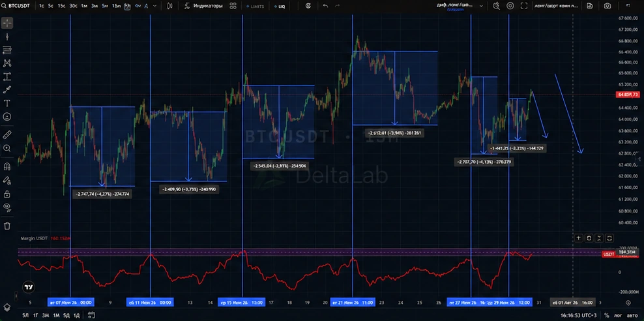Set date range to 5Л

25,316
